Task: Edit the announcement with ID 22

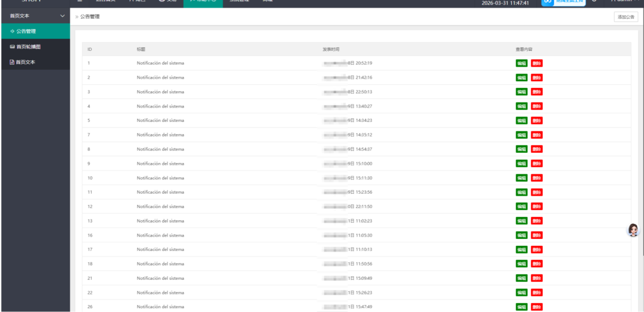Action: point(521,292)
